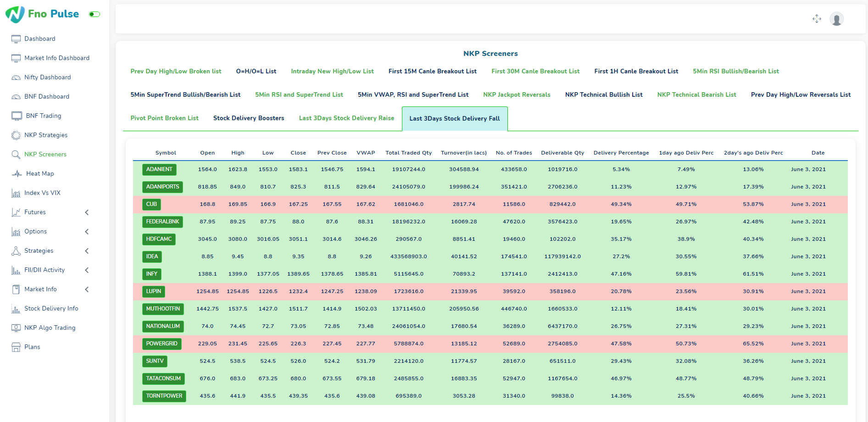Click the NKP Screeners magnifier icon
The image size is (868, 422).
tap(16, 155)
